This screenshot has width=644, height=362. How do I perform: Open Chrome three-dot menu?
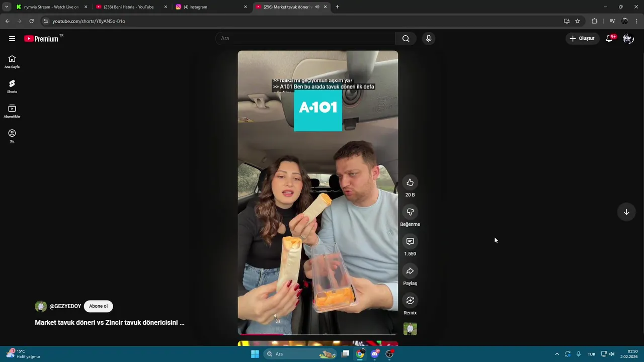click(x=637, y=21)
